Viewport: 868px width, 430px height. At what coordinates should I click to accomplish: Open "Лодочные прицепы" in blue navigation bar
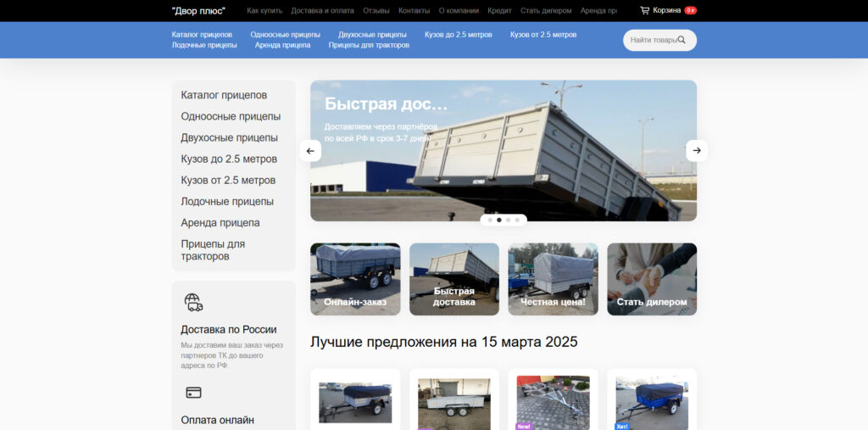204,45
